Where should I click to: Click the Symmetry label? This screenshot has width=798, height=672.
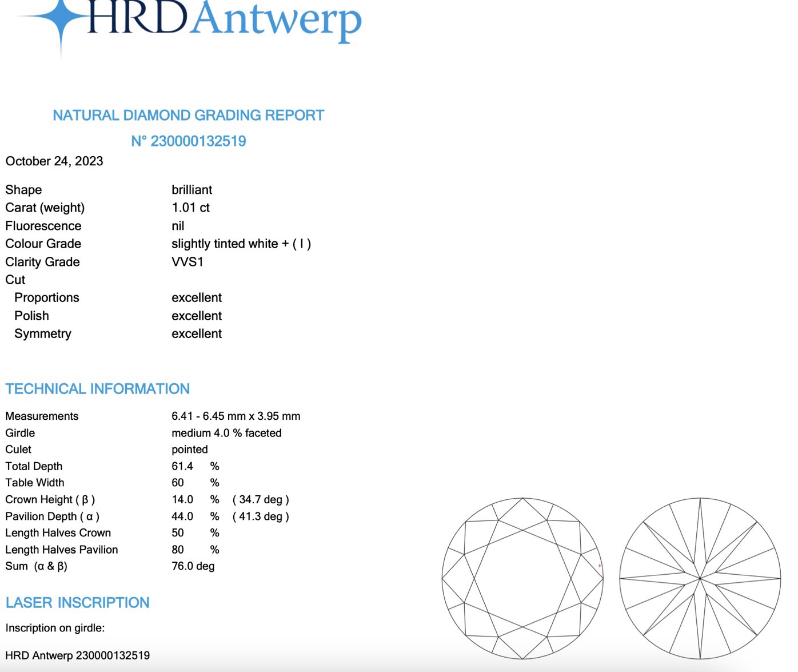[43, 334]
